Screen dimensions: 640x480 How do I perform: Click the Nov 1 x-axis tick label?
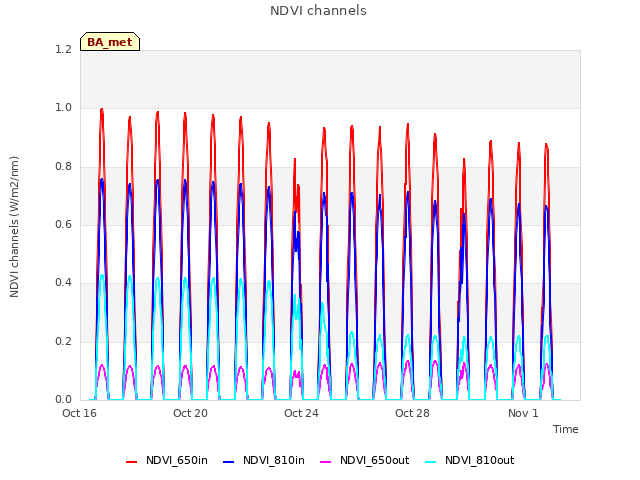523,413
